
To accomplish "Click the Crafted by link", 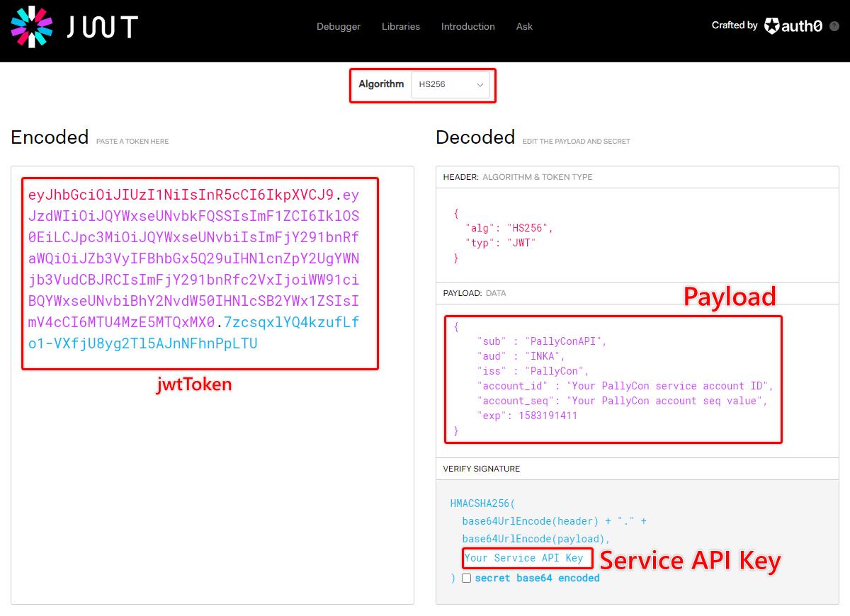I will point(734,25).
